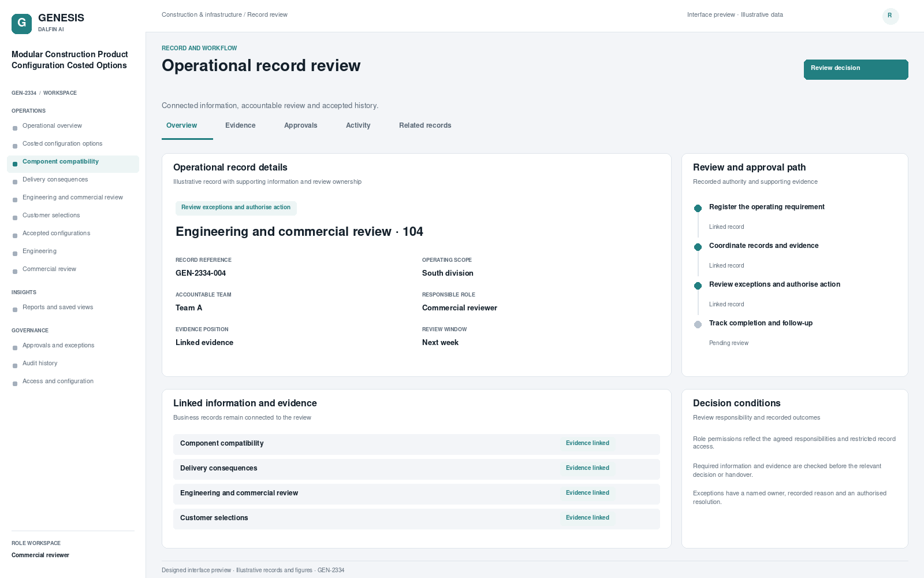The image size is (924, 578).
Task: Click Evidence linked badge for Customer selections
Action: 587,518
